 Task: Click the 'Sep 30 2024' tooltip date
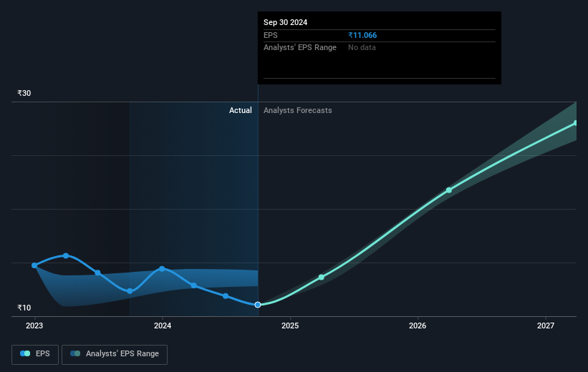pos(285,22)
